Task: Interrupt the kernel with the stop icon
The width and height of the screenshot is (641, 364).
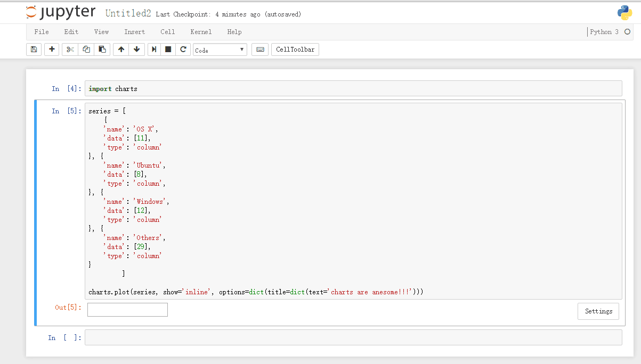Action: pyautogui.click(x=168, y=49)
